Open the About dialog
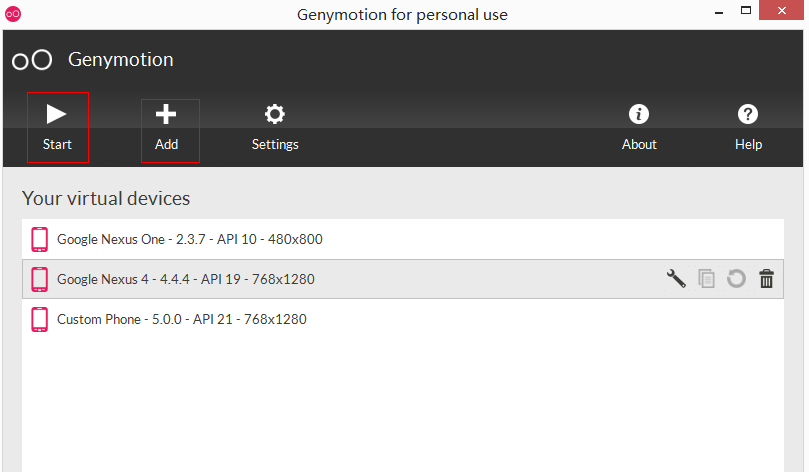The height and width of the screenshot is (472, 809). [639, 128]
